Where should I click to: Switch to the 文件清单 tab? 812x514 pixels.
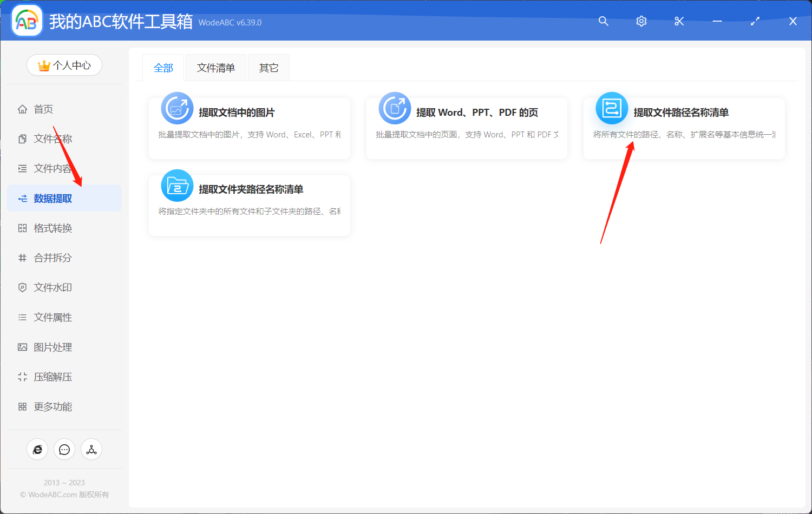pos(215,67)
